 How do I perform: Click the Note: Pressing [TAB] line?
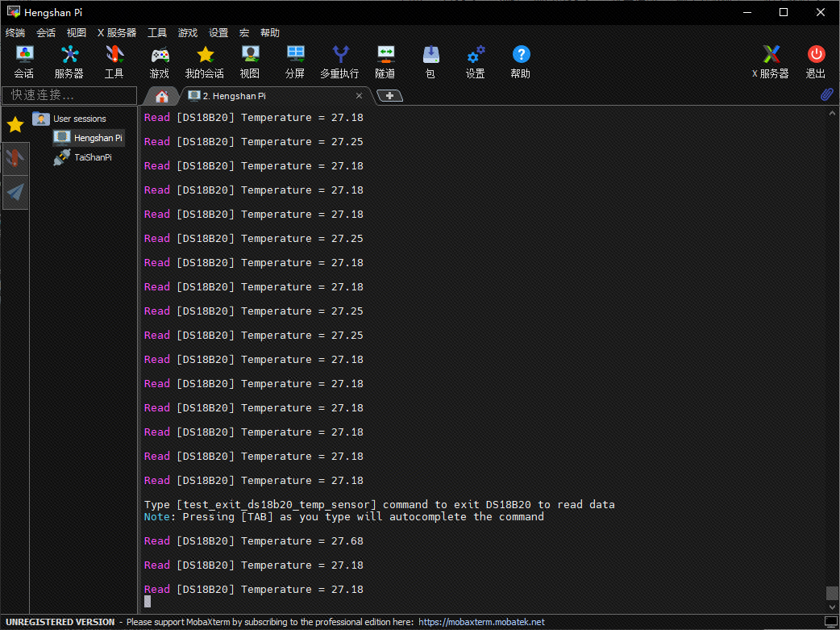[344, 517]
